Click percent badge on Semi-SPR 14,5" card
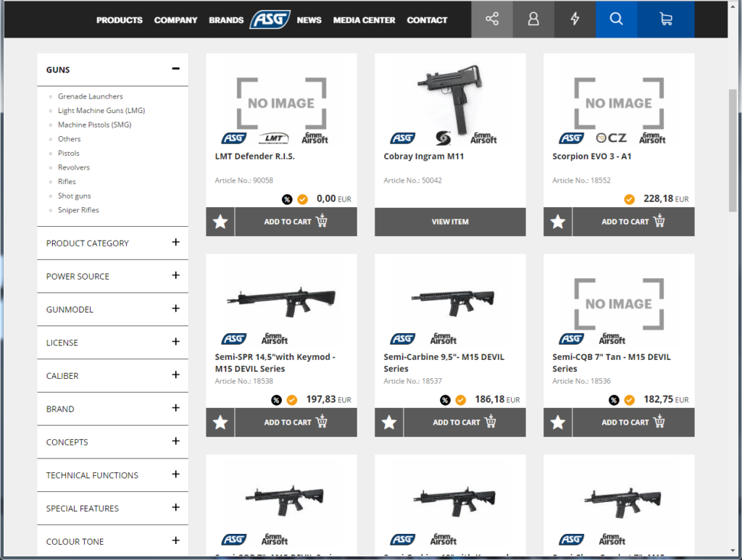This screenshot has width=742, height=560. [276, 400]
